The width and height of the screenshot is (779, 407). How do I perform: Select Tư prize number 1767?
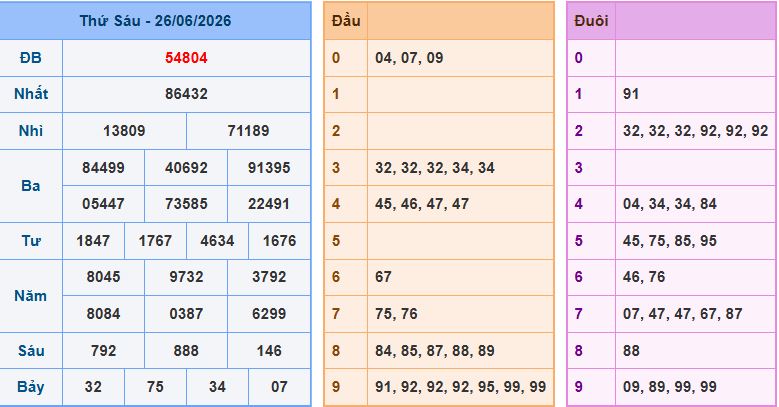click(155, 241)
